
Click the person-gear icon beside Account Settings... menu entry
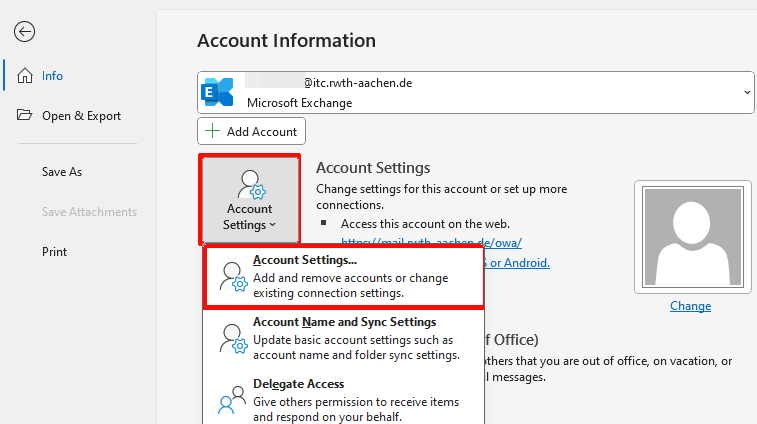point(233,277)
